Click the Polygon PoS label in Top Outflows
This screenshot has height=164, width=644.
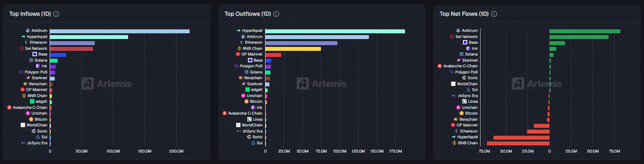point(251,66)
